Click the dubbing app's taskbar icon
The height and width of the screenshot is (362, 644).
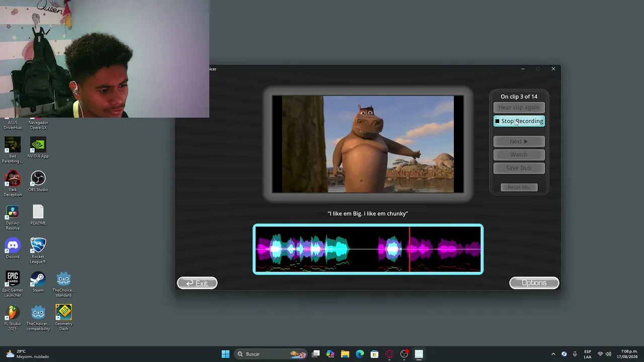pyautogui.click(x=419, y=354)
